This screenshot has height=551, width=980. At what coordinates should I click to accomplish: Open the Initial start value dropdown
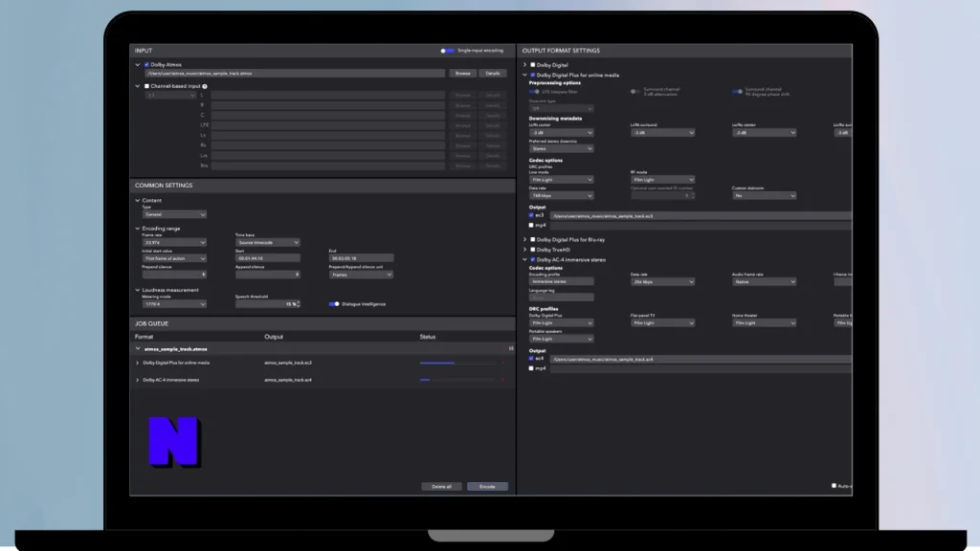[174, 258]
